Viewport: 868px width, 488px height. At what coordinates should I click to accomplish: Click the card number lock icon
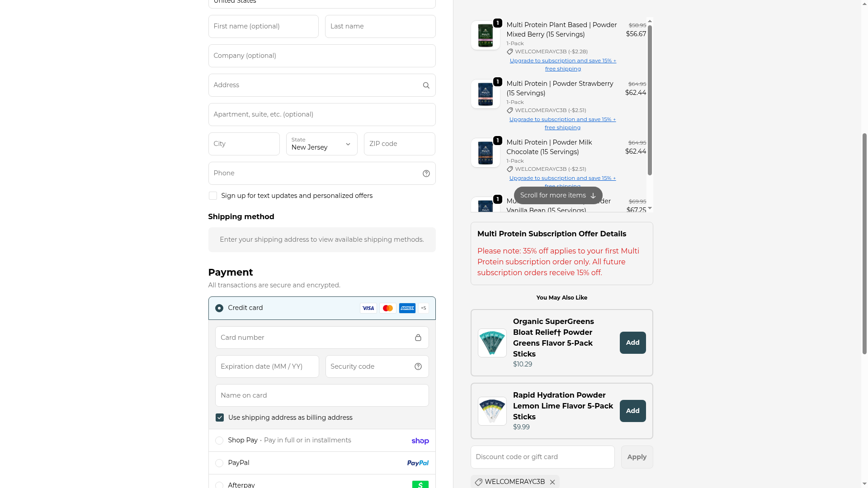(418, 338)
